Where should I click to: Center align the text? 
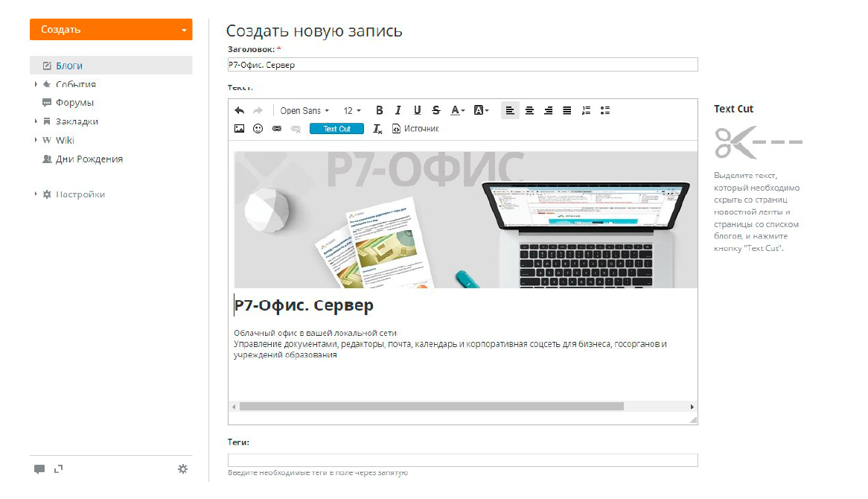pyautogui.click(x=529, y=110)
